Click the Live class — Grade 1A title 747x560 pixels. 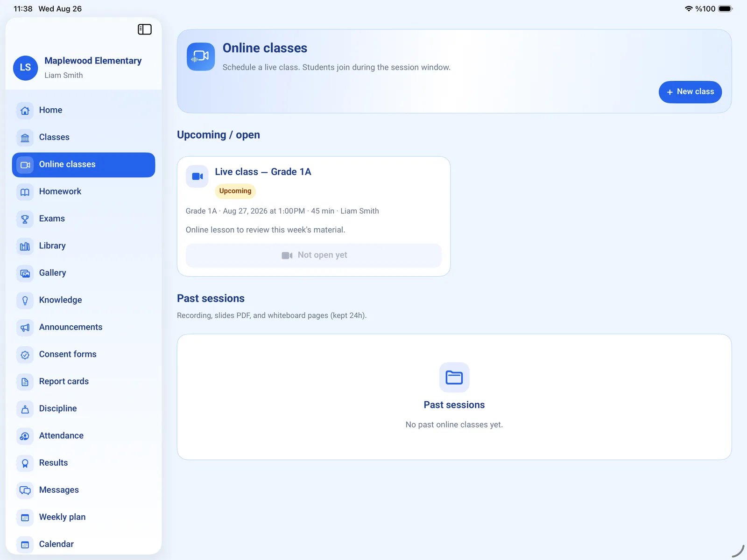263,172
